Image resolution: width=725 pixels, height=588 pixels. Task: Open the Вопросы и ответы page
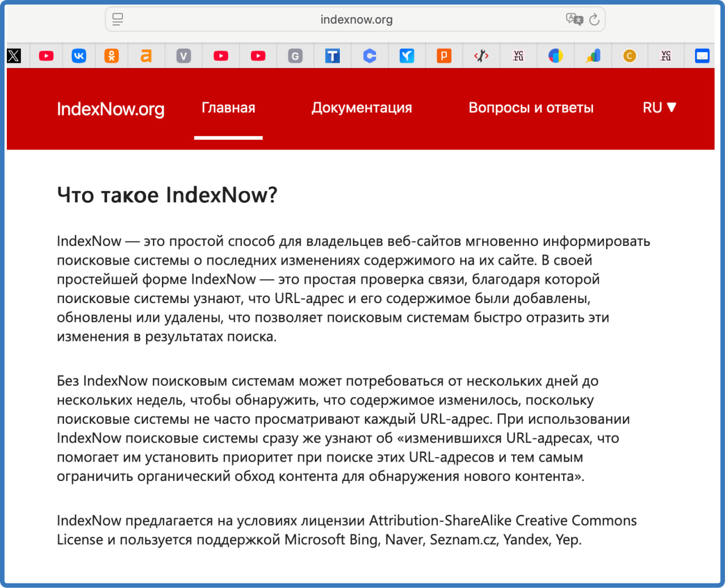coord(531,108)
